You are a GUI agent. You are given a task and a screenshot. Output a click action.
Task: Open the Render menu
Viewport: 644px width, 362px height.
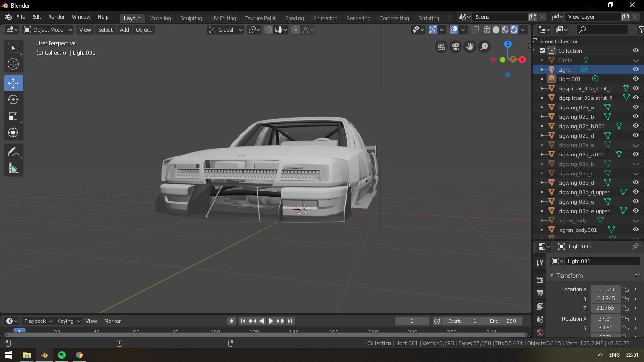click(56, 17)
